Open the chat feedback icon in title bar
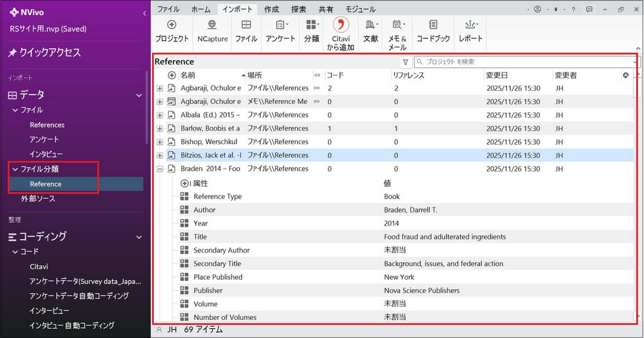 (x=589, y=9)
